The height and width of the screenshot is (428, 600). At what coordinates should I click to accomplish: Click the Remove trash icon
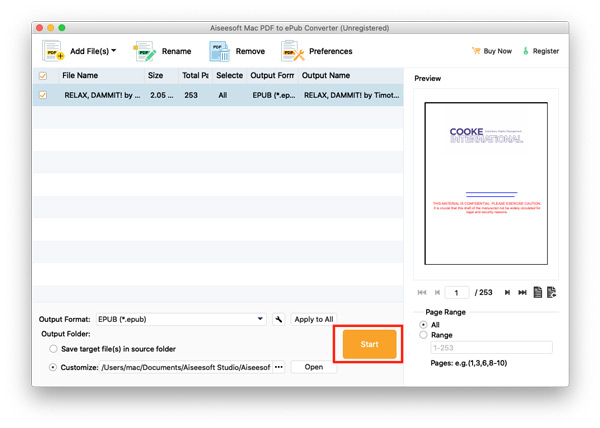219,51
